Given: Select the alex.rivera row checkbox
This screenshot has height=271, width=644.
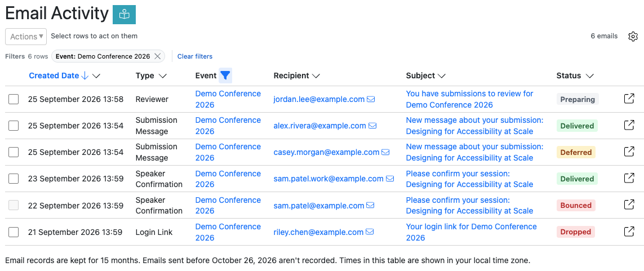Looking at the screenshot, I should [x=14, y=126].
